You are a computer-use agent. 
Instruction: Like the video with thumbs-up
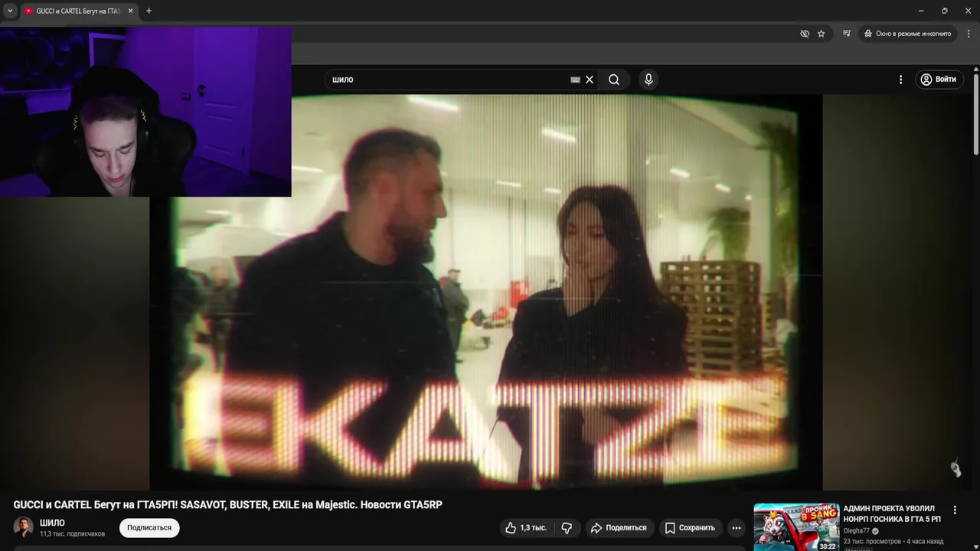pyautogui.click(x=525, y=528)
